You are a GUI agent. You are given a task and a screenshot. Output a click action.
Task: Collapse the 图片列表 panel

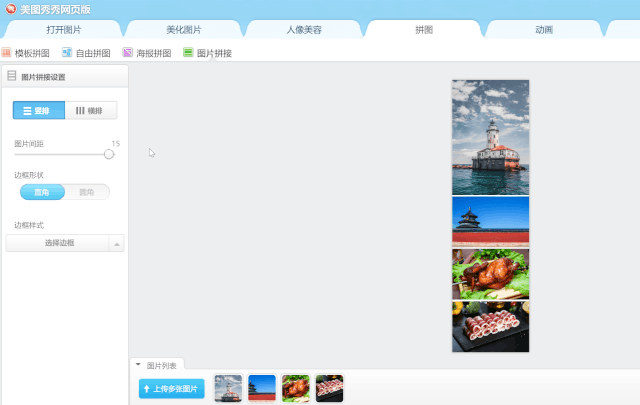(x=138, y=365)
